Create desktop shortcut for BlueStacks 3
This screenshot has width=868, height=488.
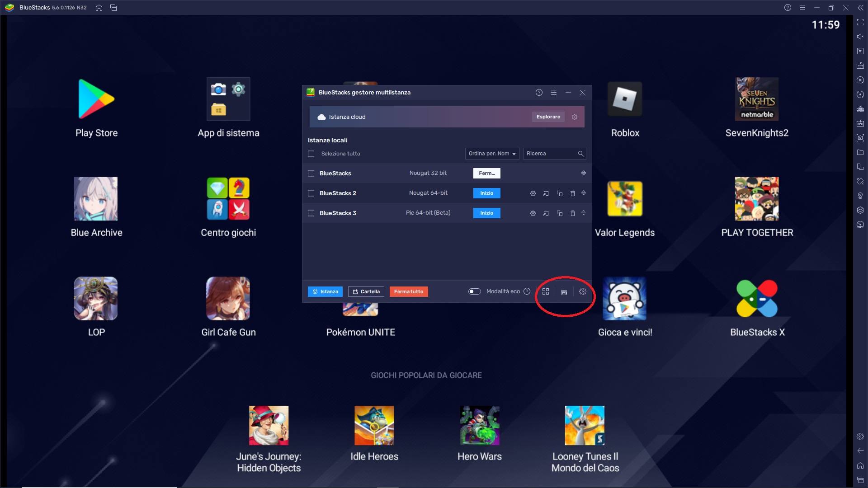tap(546, 213)
